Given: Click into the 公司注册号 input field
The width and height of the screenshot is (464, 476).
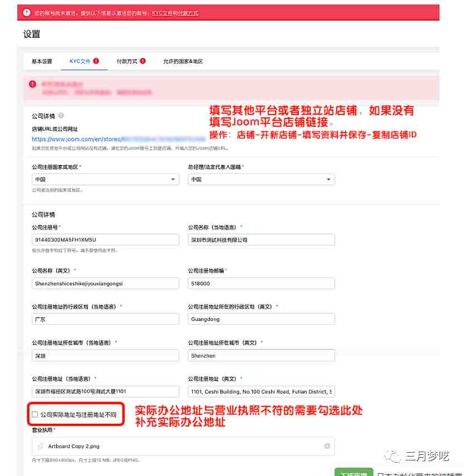Looking at the screenshot, I should coord(105,240).
